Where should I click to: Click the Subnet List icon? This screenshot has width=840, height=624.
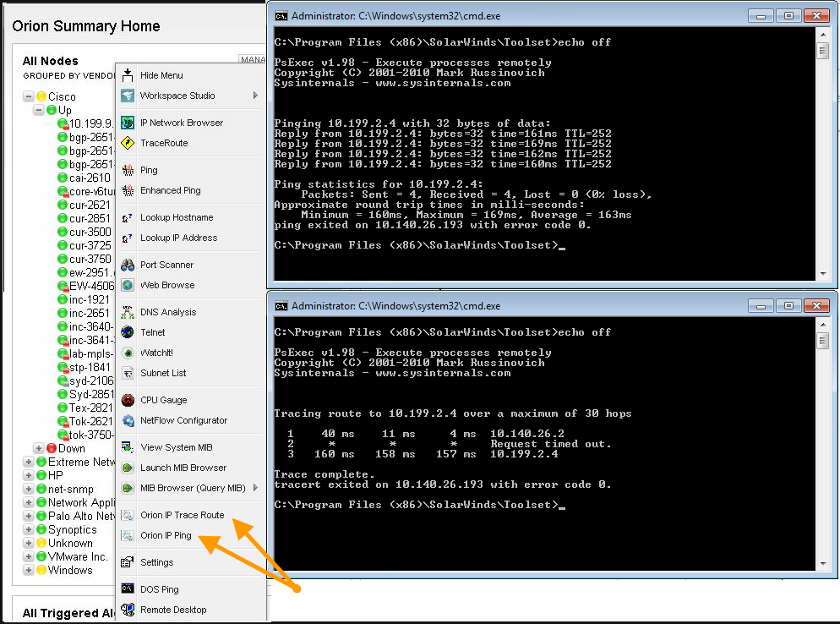[128, 373]
